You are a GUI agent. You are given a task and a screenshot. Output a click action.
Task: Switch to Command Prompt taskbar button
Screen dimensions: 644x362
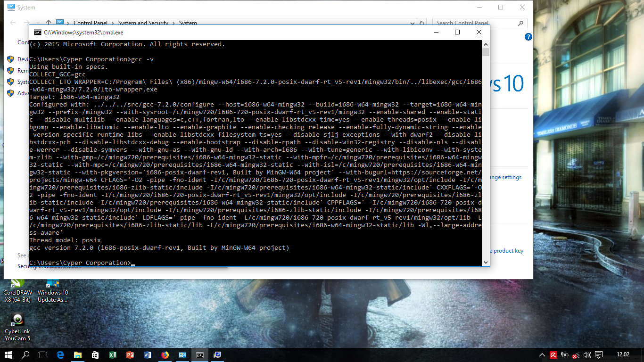200,355
